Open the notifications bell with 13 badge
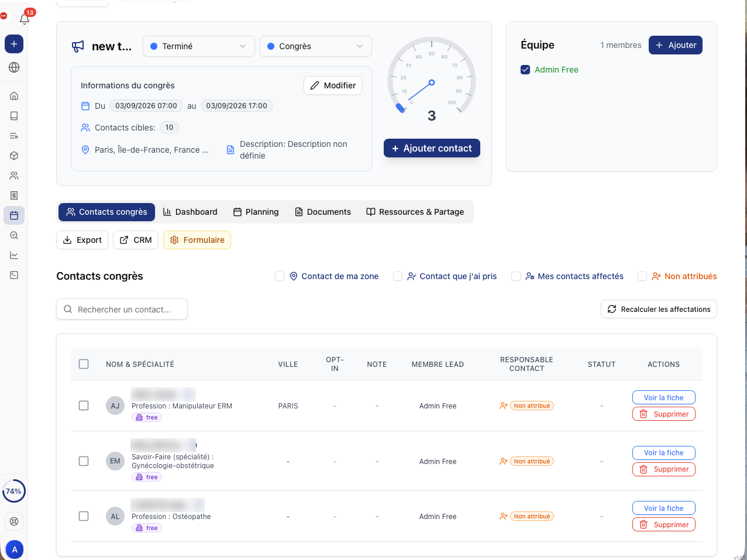This screenshot has width=747, height=560. tap(25, 18)
